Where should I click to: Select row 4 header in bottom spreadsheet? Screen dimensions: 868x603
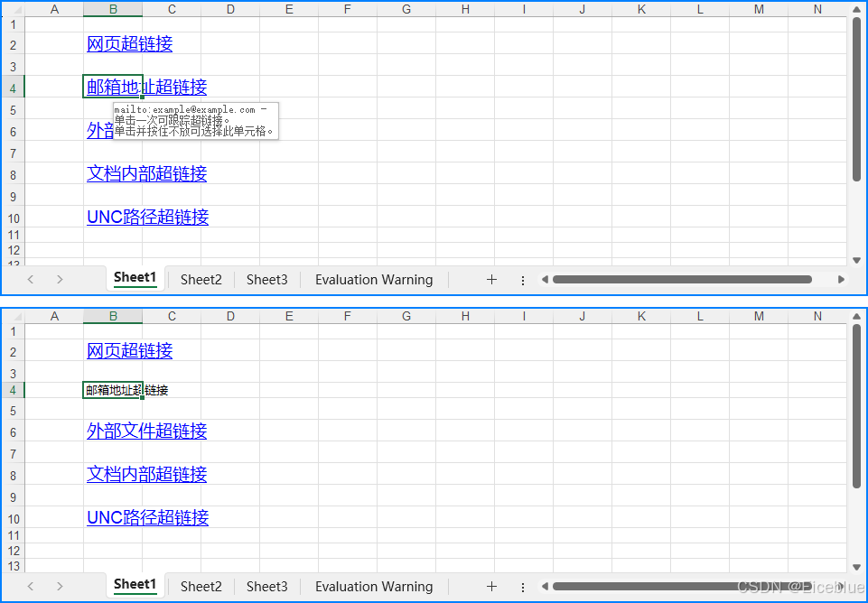14,390
